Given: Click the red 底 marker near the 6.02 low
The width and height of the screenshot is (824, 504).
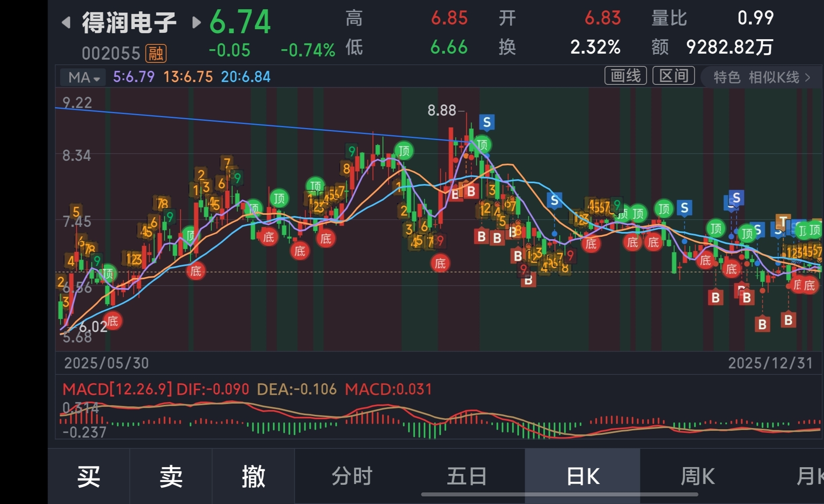Looking at the screenshot, I should (112, 321).
